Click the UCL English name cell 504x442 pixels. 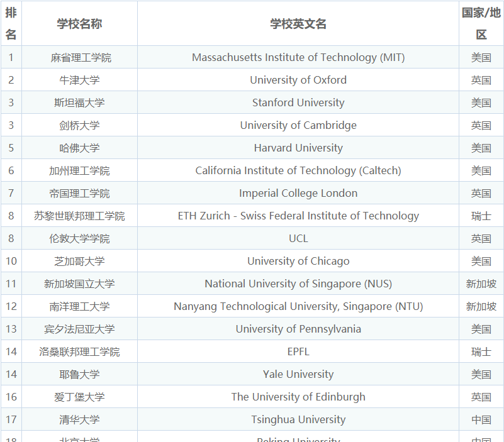(298, 238)
